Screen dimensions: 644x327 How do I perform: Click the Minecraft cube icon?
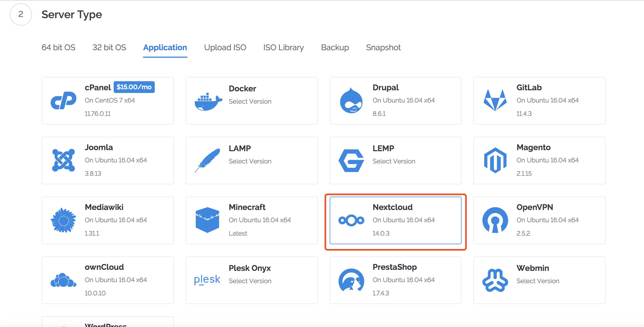[x=208, y=220]
